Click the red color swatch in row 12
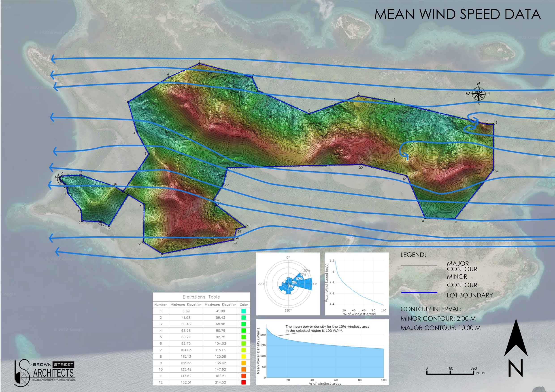 pyautogui.click(x=244, y=382)
